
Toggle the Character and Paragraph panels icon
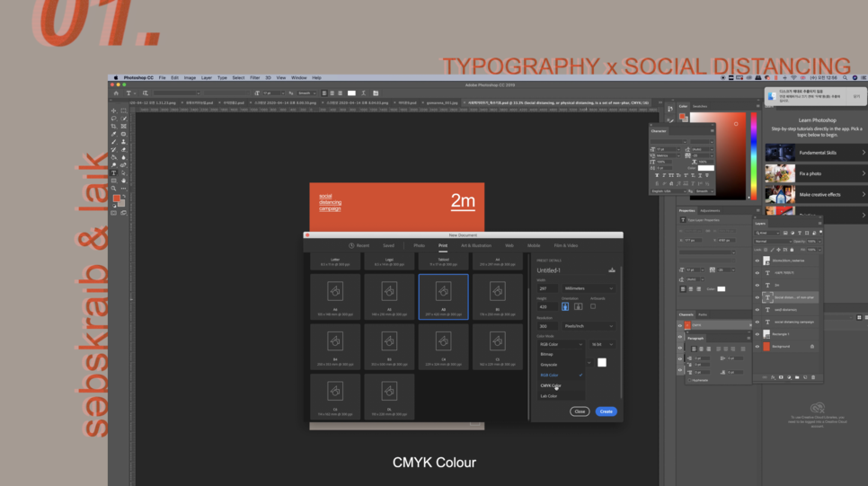point(376,93)
